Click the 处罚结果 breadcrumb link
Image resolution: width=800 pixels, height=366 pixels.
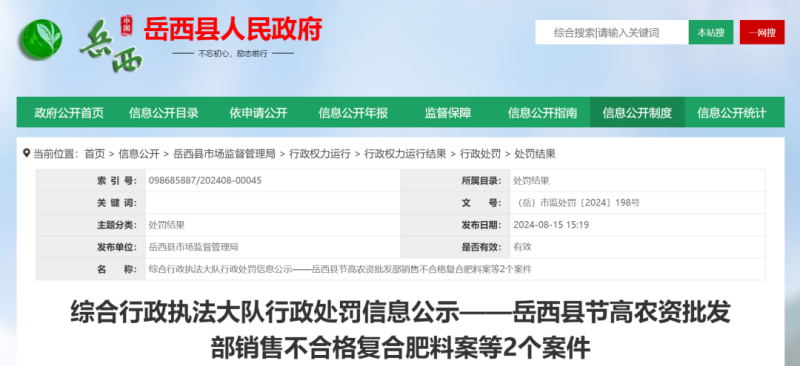click(x=535, y=154)
